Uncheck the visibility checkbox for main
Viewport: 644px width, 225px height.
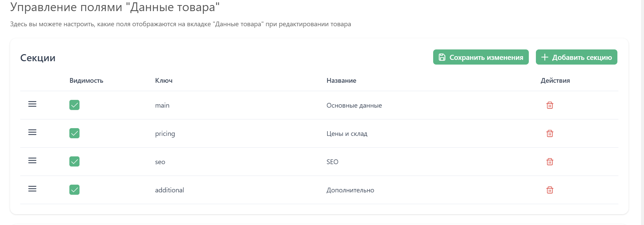pos(74,105)
